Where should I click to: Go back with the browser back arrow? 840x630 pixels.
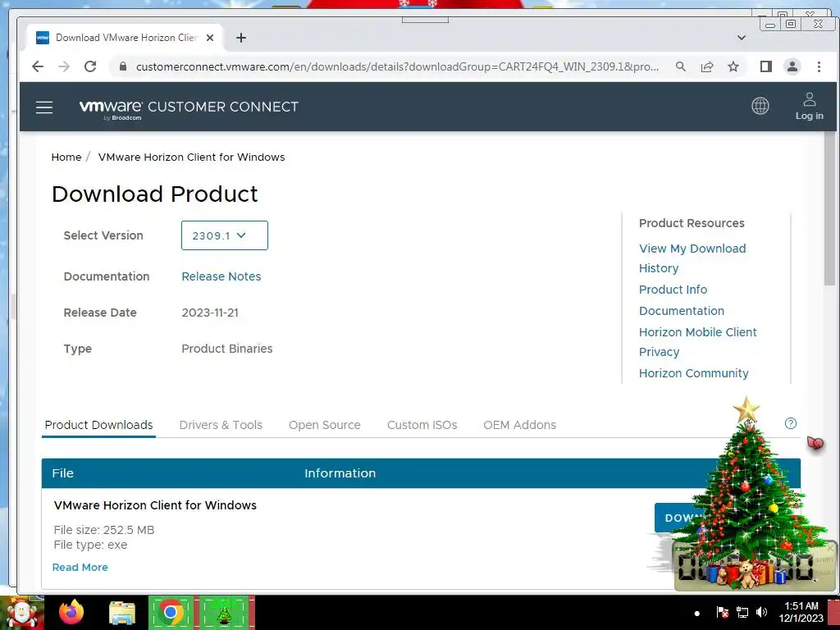pos(38,66)
